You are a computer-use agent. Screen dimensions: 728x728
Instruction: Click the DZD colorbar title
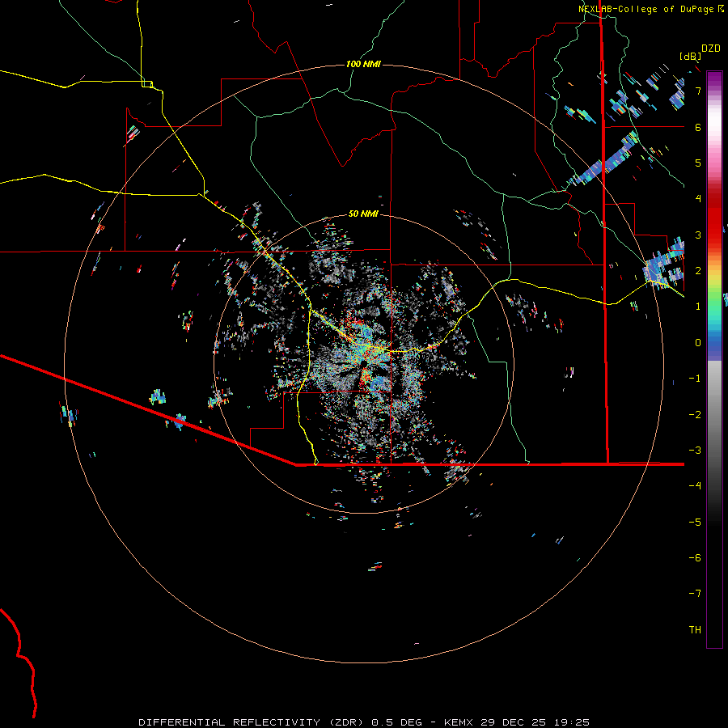711,49
